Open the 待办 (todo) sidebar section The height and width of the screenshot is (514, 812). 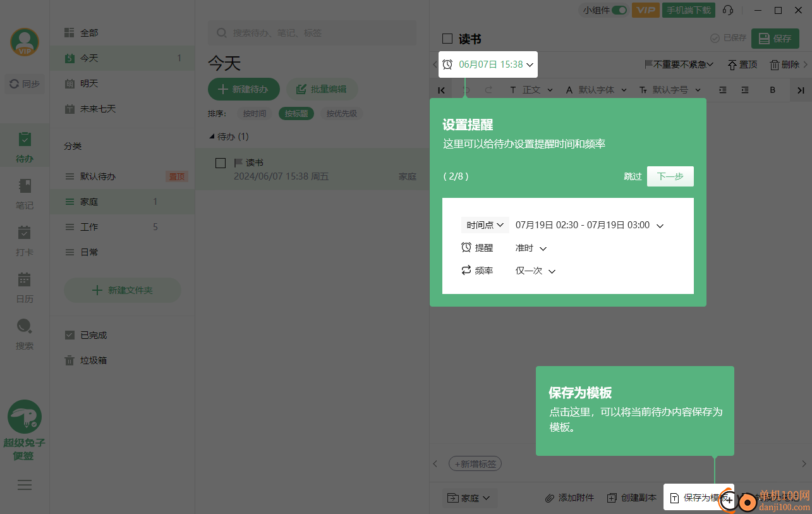point(25,147)
